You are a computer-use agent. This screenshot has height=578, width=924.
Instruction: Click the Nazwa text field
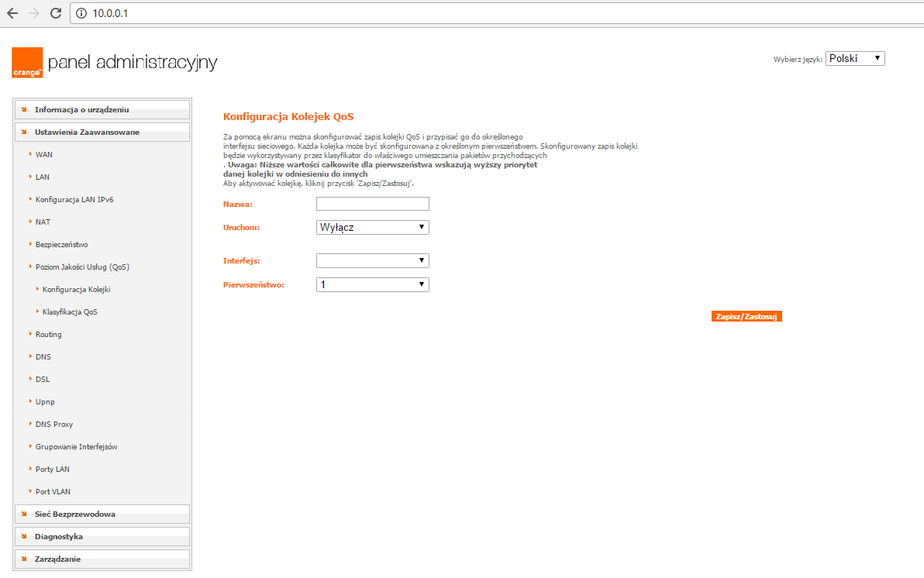pyautogui.click(x=372, y=204)
